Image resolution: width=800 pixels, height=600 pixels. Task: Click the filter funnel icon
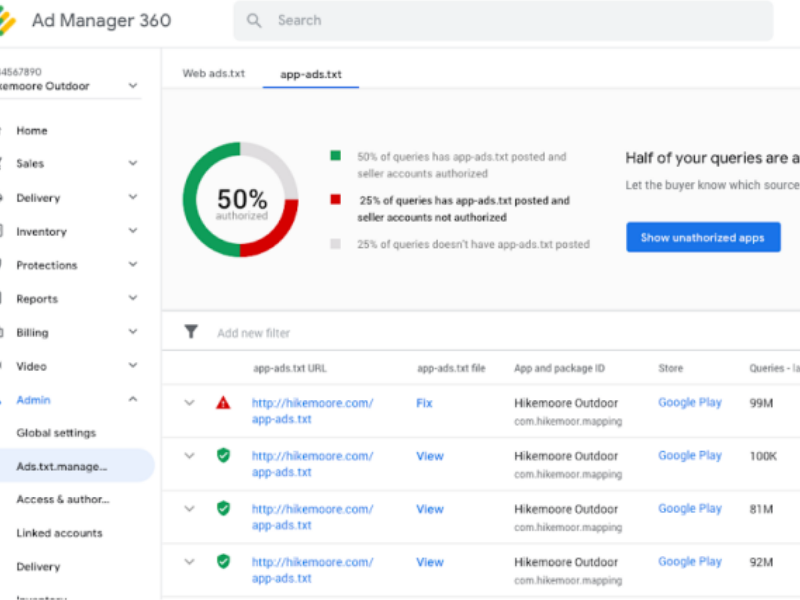coord(189,332)
